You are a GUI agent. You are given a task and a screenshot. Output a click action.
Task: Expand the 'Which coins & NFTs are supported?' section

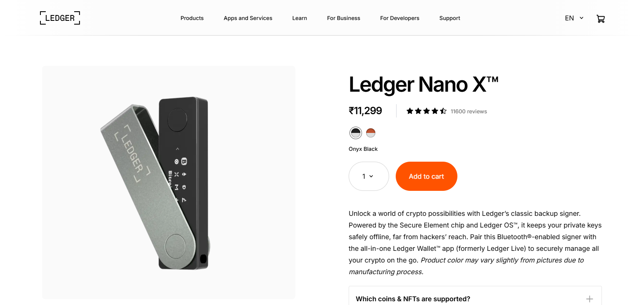click(x=413, y=299)
